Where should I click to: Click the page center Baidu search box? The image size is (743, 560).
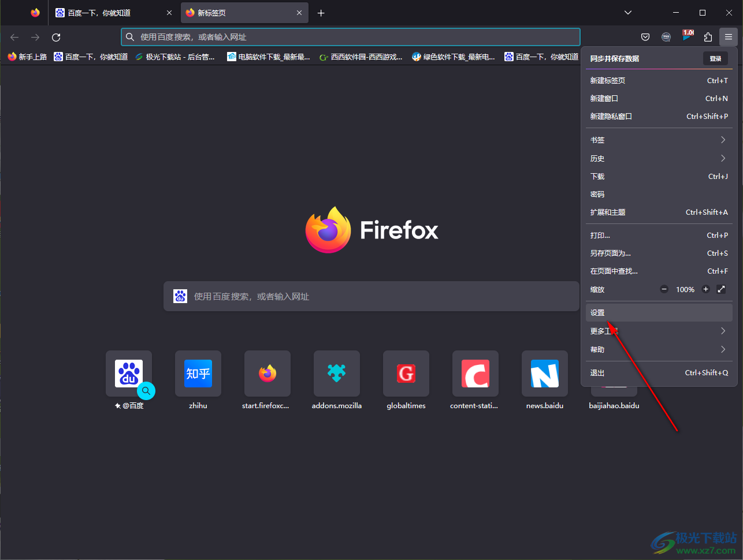371,296
